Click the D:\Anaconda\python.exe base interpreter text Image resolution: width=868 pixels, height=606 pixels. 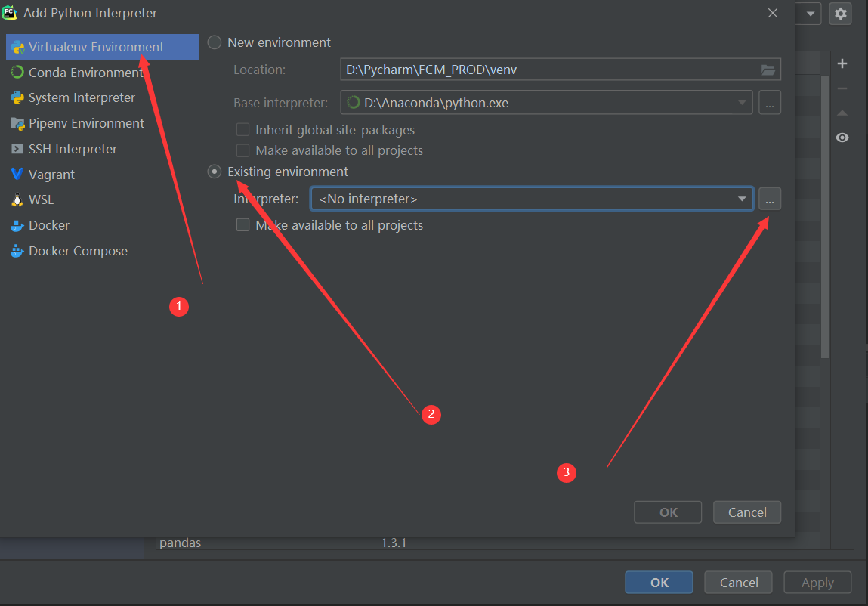click(436, 103)
